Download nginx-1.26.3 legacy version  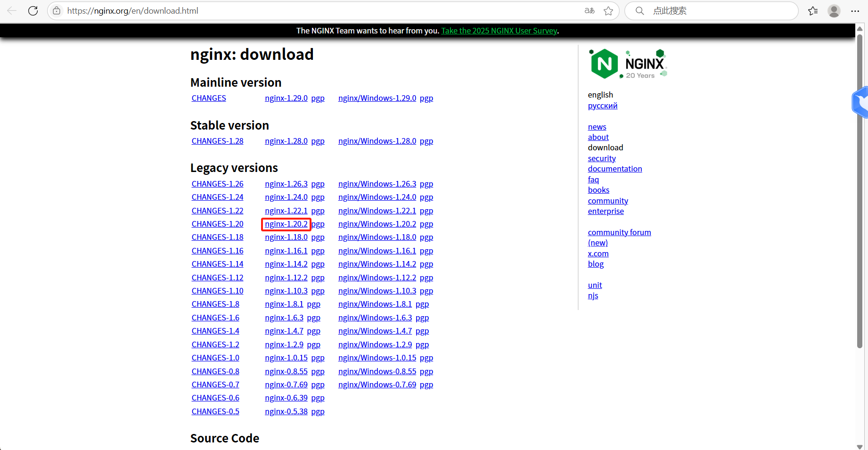pyautogui.click(x=286, y=184)
